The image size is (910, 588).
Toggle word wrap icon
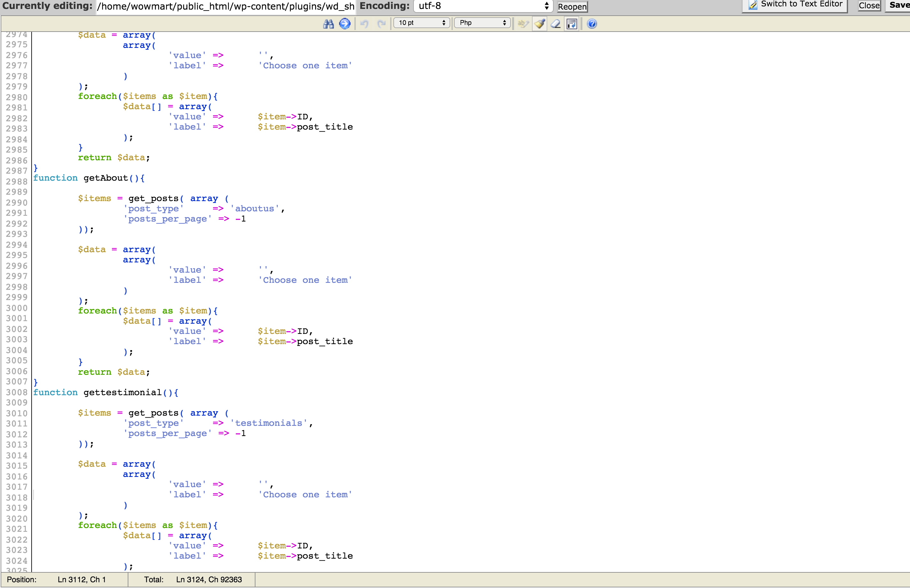[572, 24]
